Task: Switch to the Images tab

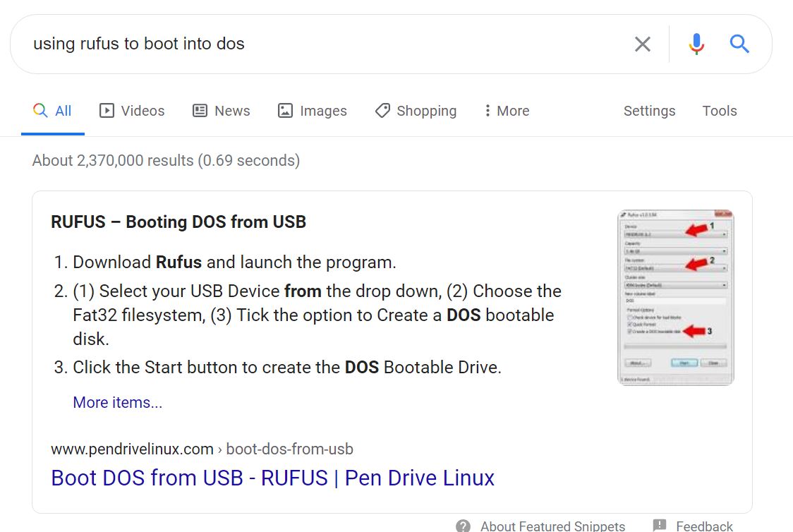Action: coord(313,111)
